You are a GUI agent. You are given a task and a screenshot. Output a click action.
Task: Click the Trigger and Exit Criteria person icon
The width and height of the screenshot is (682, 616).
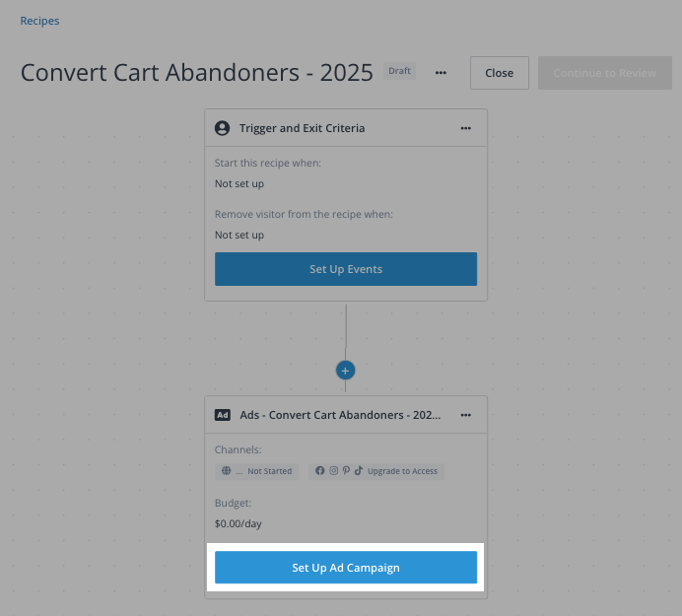(223, 128)
